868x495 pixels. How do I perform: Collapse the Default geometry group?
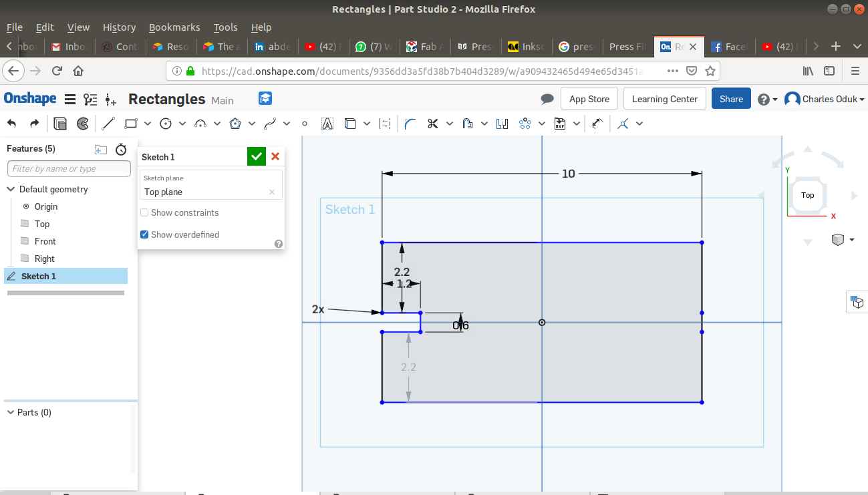[x=11, y=189]
